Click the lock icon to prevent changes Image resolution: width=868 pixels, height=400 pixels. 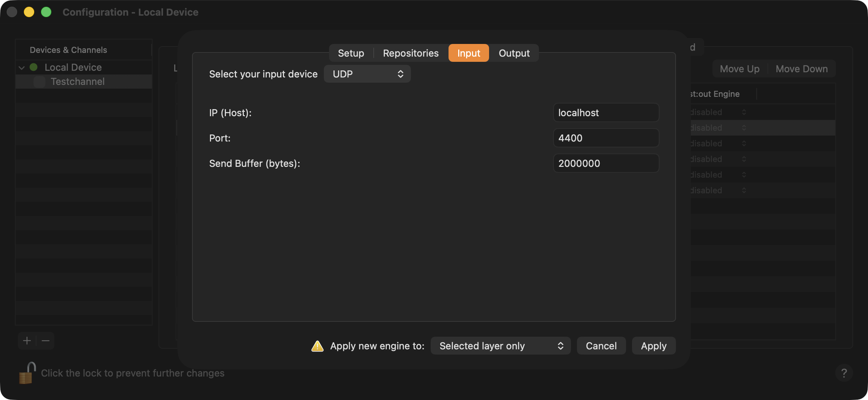tap(27, 373)
